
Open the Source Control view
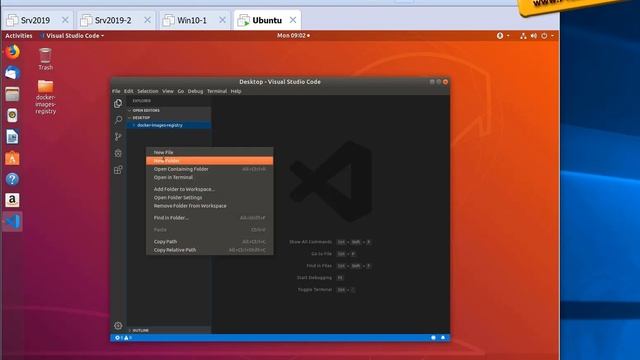coord(118,137)
